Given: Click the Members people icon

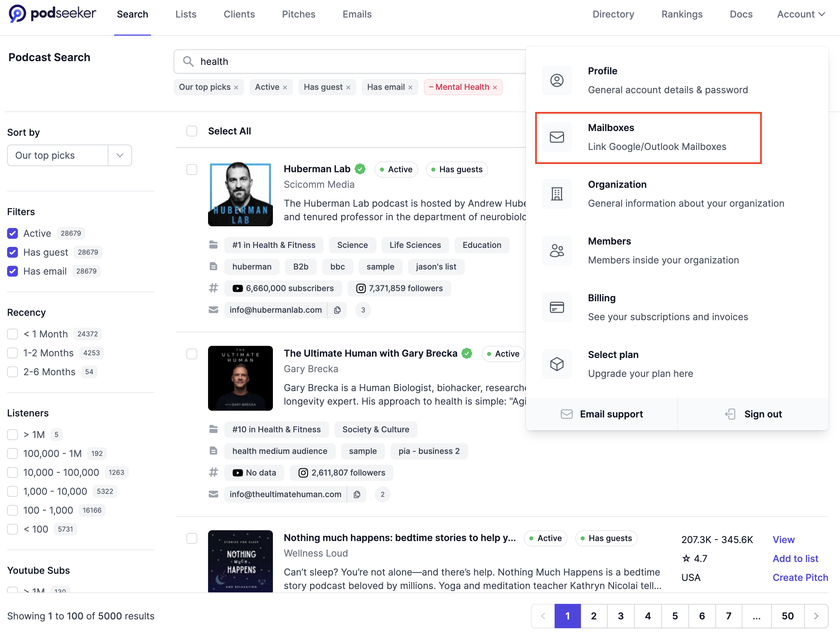Looking at the screenshot, I should (557, 250).
